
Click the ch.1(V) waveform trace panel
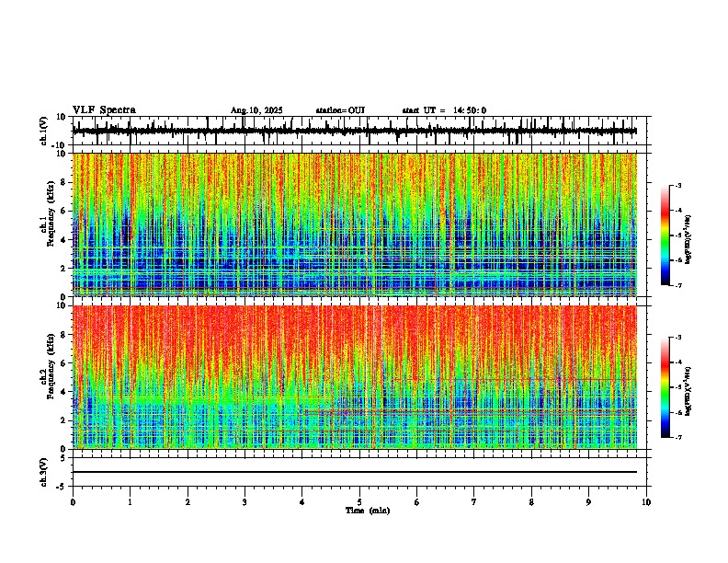tap(361, 131)
